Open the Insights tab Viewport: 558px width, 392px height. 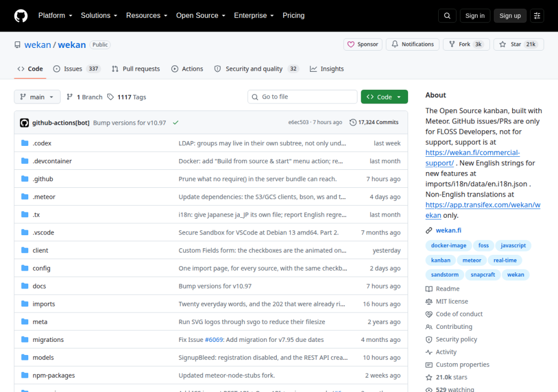pyautogui.click(x=327, y=69)
